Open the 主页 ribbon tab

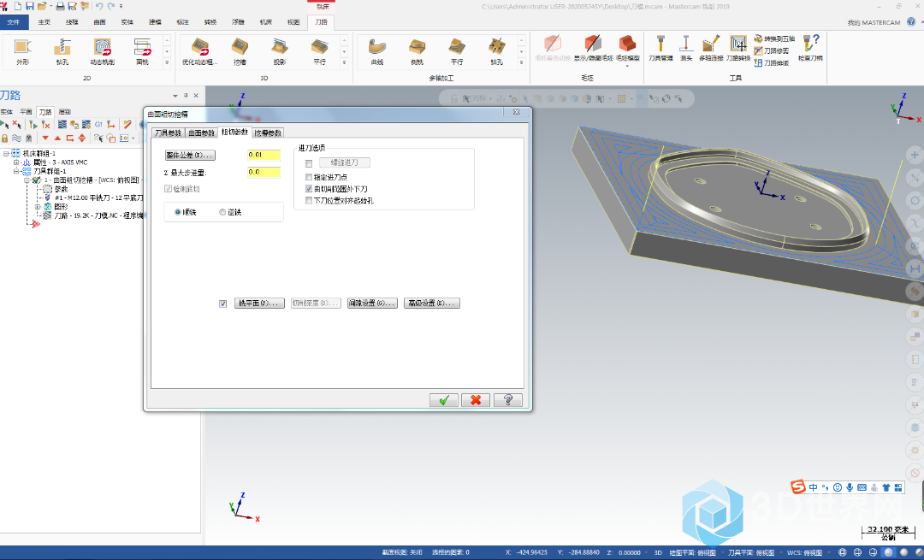44,22
